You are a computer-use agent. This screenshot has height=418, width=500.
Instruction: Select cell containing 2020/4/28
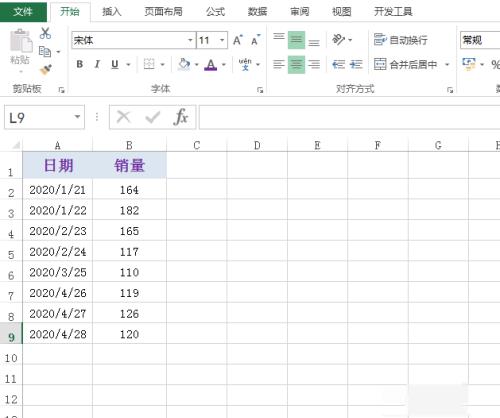click(x=58, y=334)
